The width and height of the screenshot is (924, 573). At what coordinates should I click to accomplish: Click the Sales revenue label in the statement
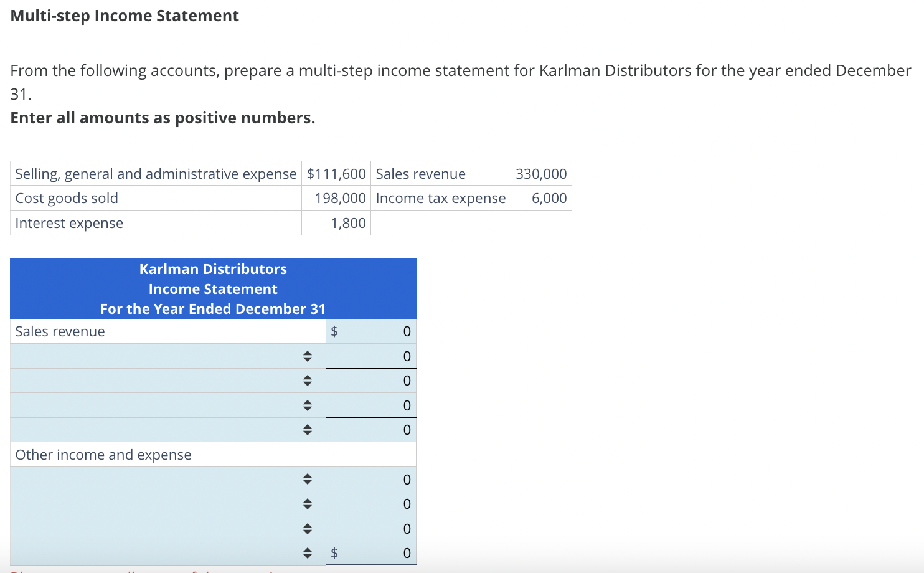pyautogui.click(x=59, y=331)
